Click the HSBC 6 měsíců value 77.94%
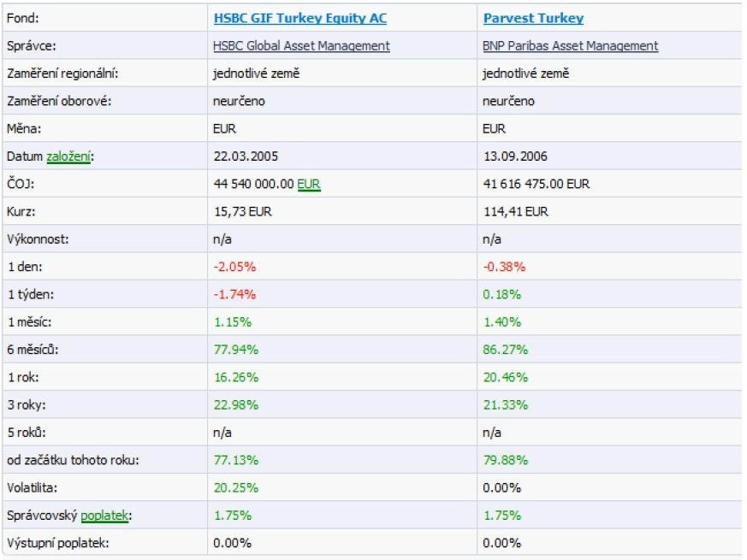 pos(236,350)
